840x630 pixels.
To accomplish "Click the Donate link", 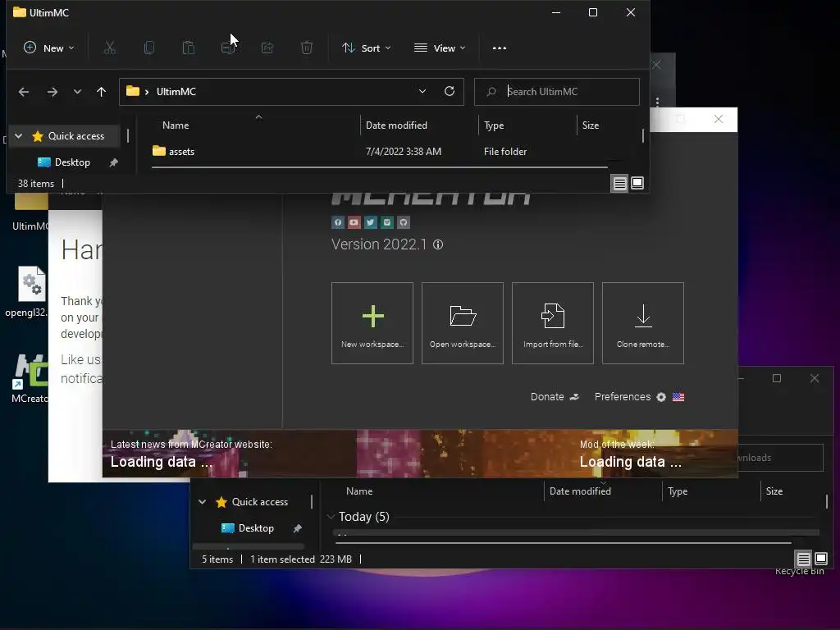I will tap(555, 397).
